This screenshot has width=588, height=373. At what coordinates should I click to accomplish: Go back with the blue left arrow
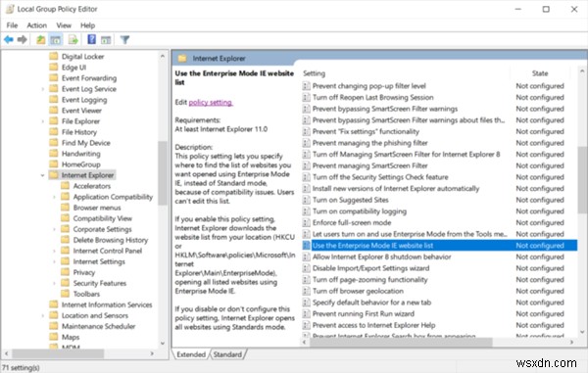[x=9, y=39]
